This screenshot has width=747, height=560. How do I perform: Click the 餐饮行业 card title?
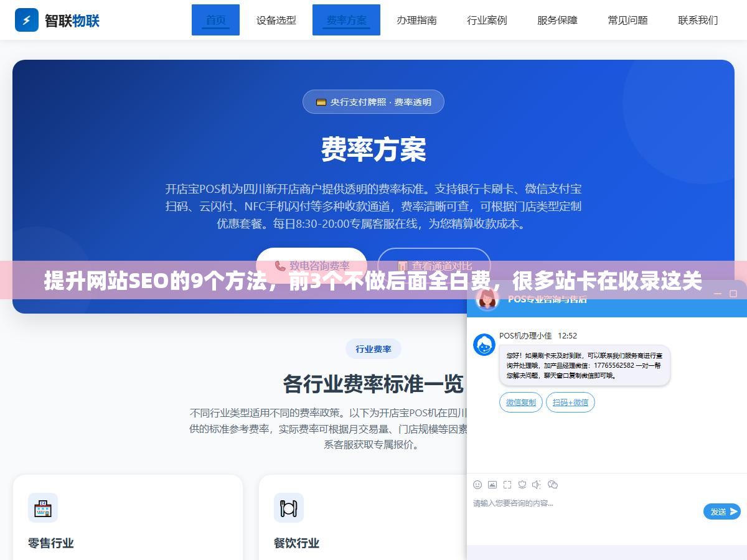pos(297,543)
